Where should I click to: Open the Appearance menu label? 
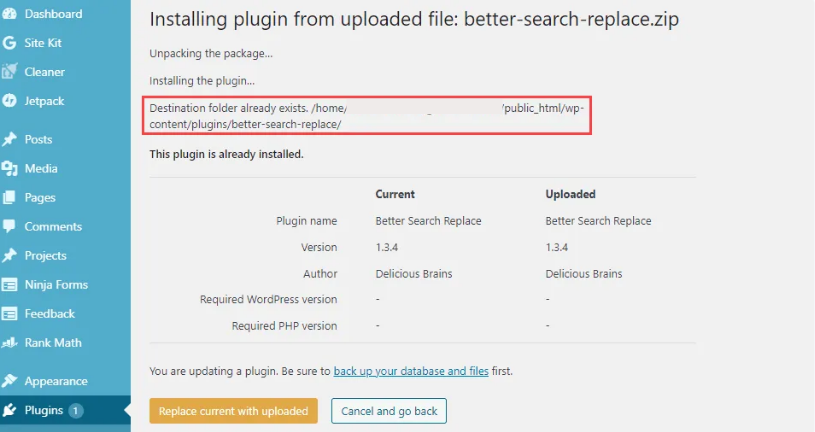coord(56,381)
